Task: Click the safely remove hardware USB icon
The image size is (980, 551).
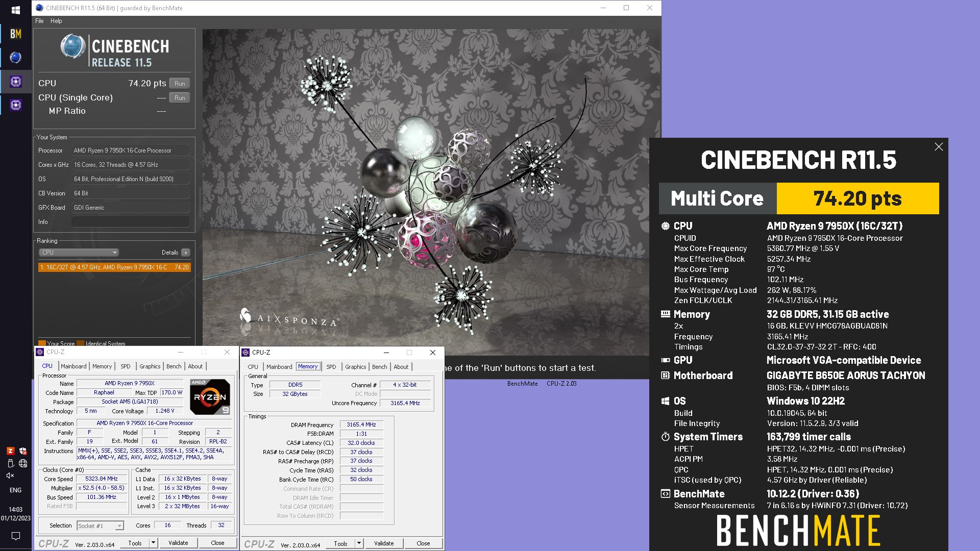Action: [10, 463]
